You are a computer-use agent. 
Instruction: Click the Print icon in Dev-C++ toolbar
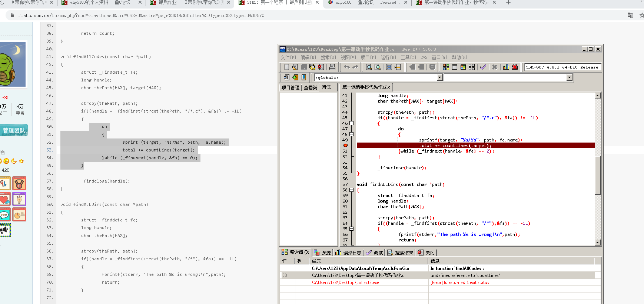(332, 67)
